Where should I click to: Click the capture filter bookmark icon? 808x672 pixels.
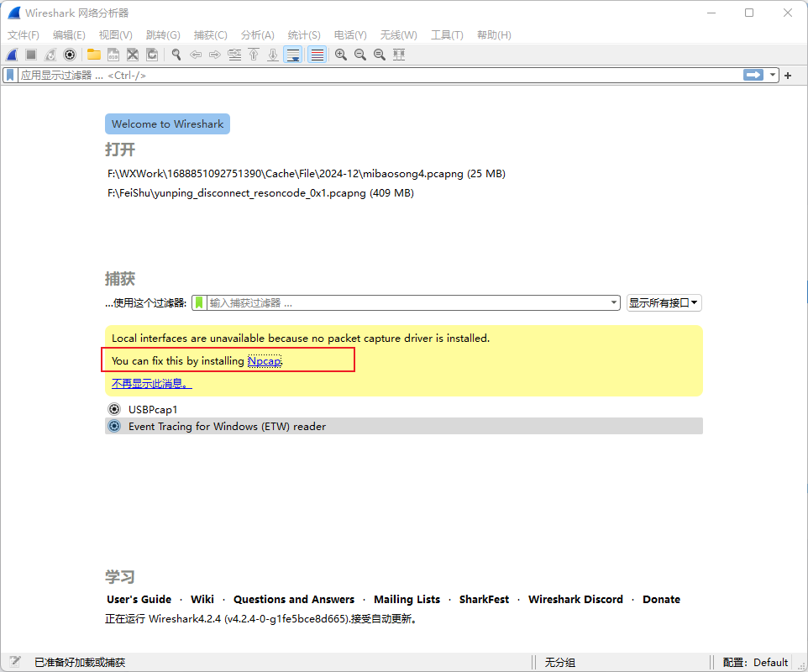[x=199, y=303]
